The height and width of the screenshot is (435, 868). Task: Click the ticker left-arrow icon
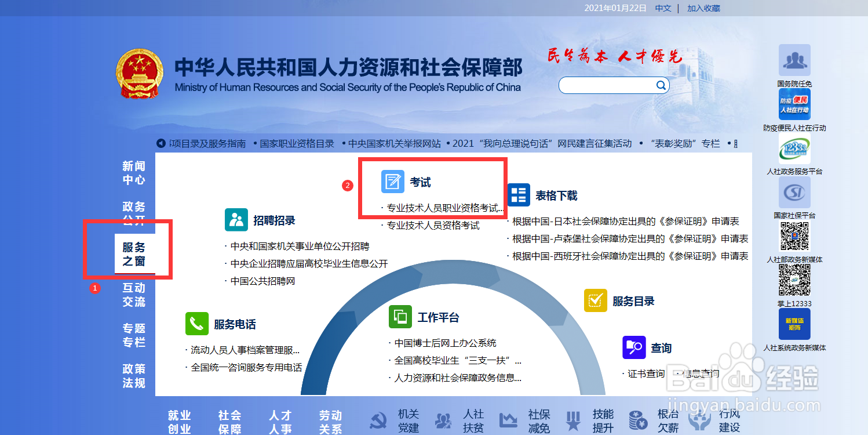[x=161, y=143]
